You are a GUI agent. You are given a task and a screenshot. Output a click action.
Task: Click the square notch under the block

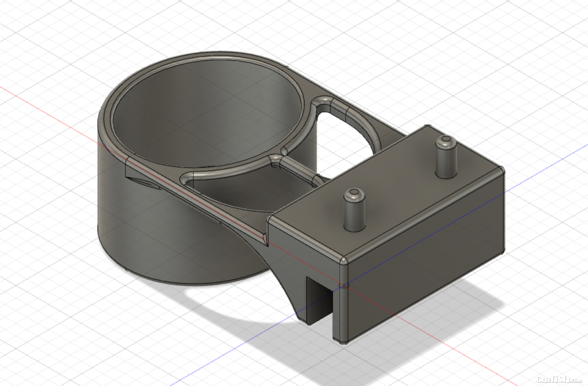[319, 301]
